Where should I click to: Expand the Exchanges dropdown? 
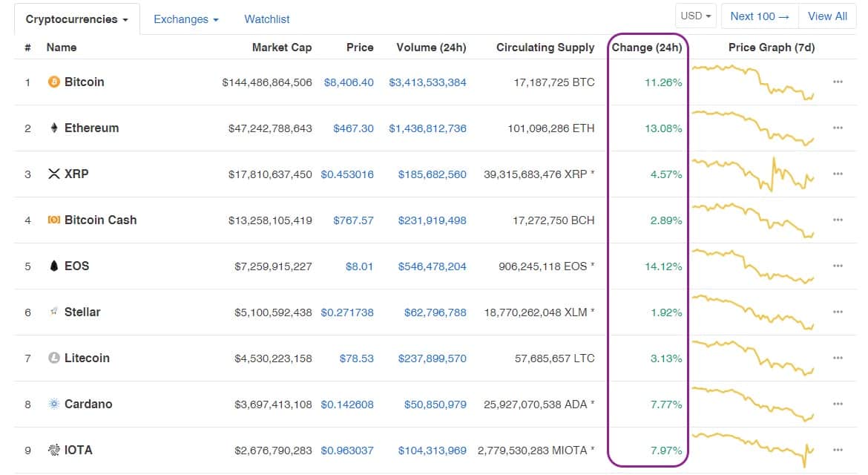click(185, 19)
